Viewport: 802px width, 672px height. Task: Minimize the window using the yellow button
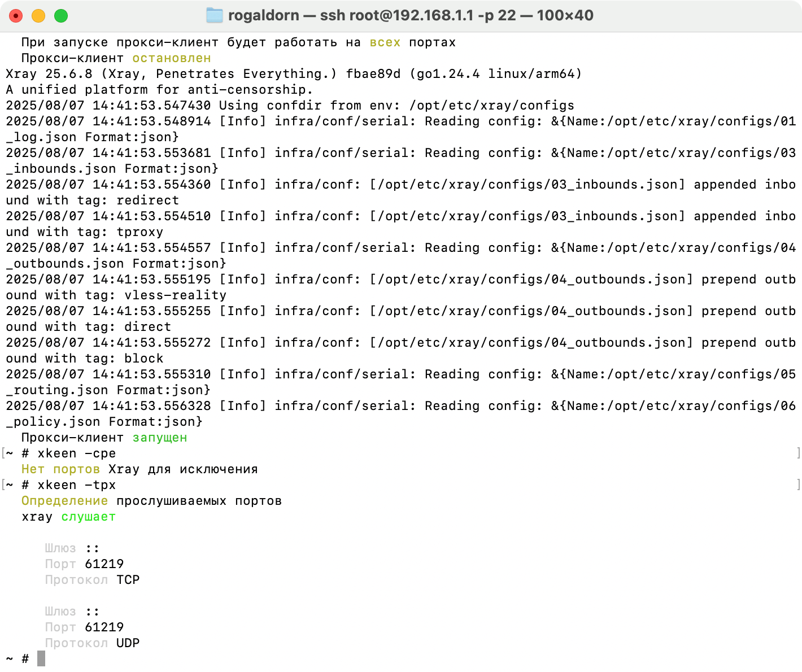click(x=38, y=16)
